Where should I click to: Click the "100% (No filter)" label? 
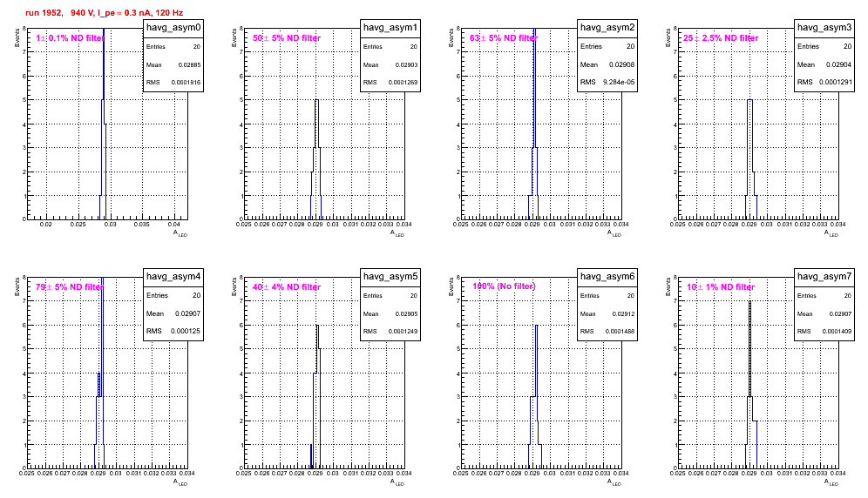point(504,286)
